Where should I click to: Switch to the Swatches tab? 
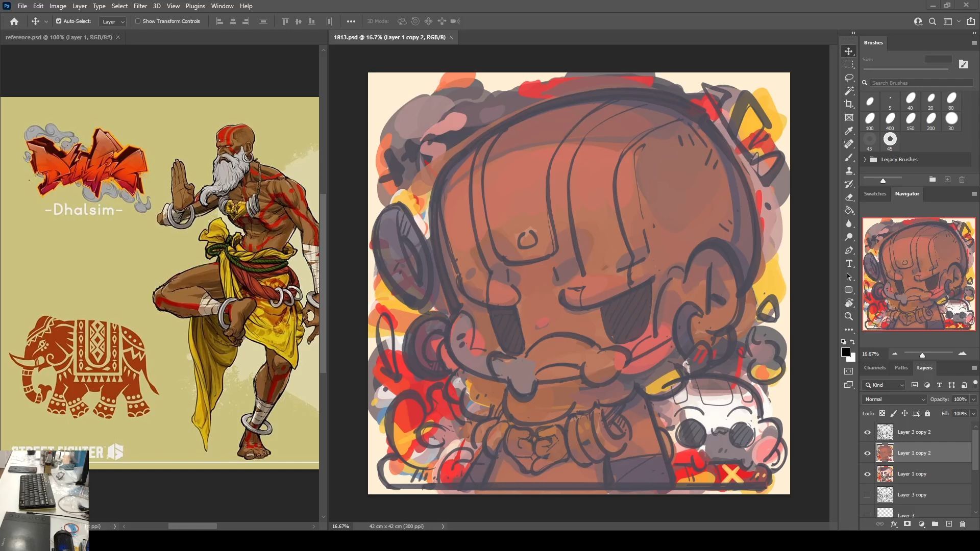point(875,194)
